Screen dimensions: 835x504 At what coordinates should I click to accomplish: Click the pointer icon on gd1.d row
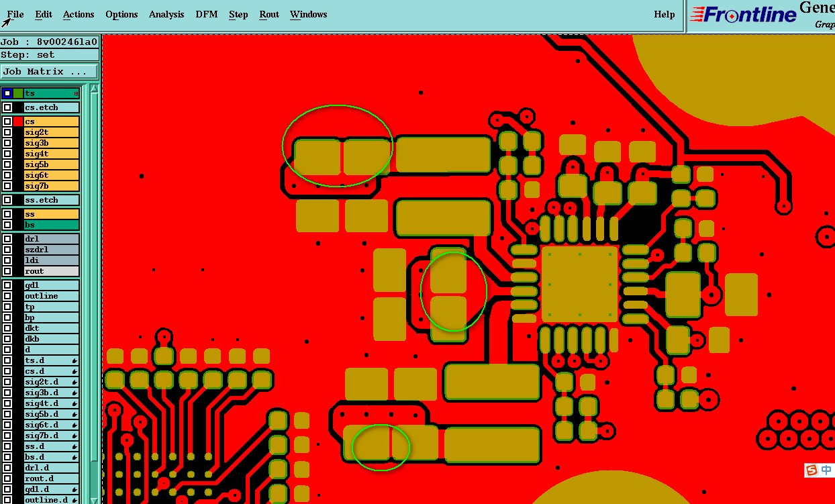75,489
